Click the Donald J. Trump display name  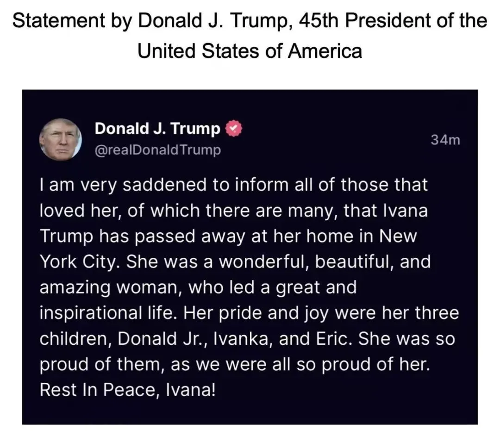[x=157, y=129]
